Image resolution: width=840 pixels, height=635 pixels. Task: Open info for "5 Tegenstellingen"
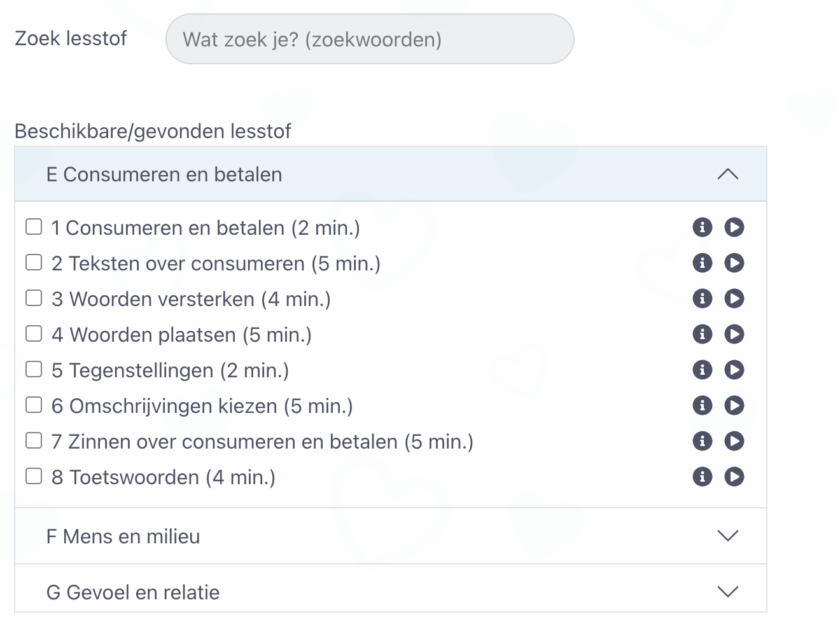pos(703,370)
